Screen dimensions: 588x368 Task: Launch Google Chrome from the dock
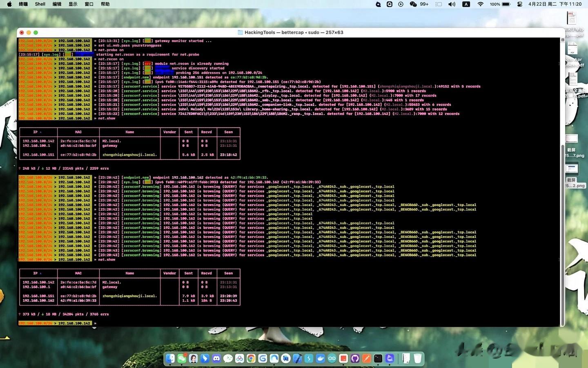point(251,359)
